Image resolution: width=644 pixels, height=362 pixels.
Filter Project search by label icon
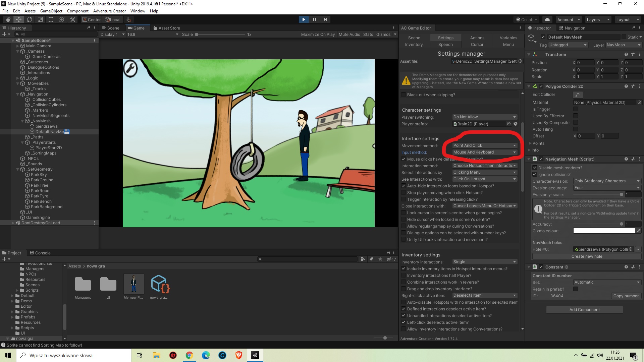click(371, 259)
